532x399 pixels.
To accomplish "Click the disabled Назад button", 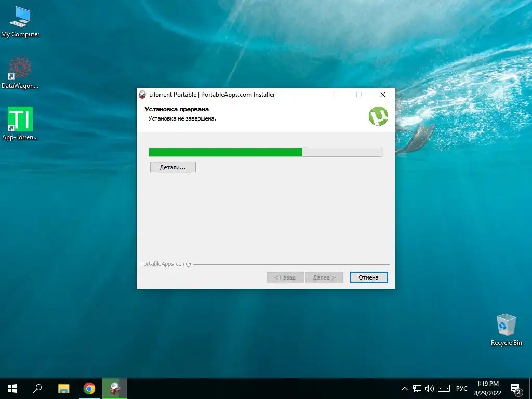I will coord(285,277).
